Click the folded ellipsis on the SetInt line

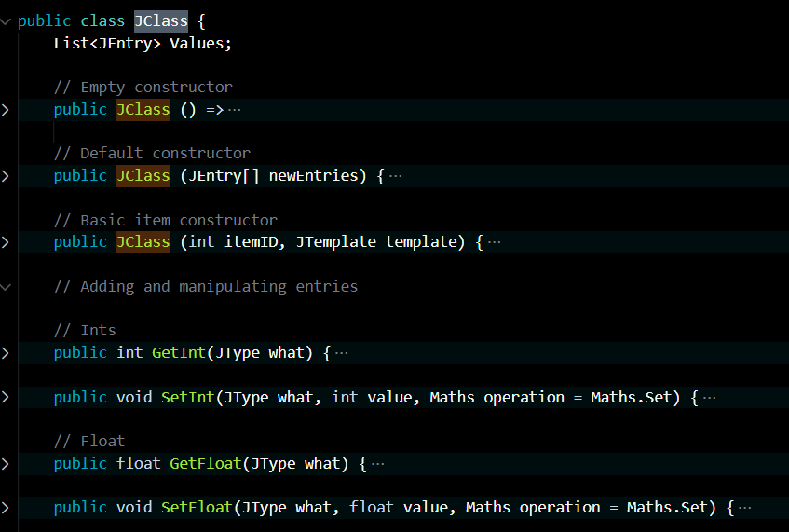pyautogui.click(x=710, y=398)
